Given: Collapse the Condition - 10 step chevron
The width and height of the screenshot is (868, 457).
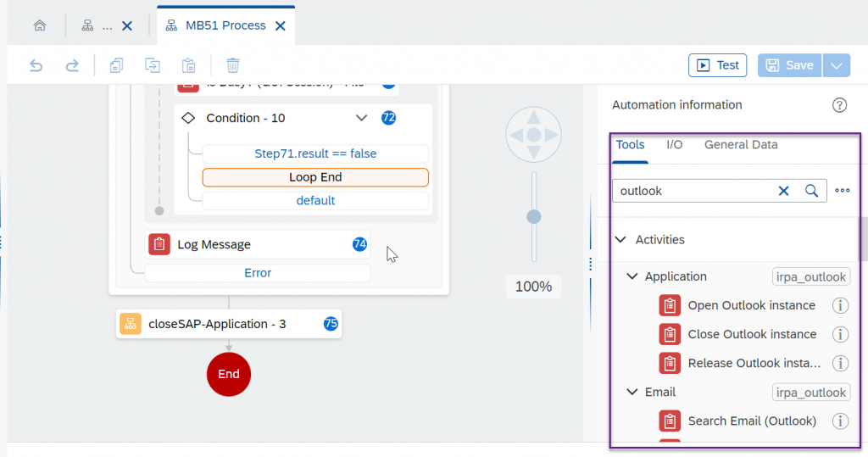Looking at the screenshot, I should (x=361, y=118).
